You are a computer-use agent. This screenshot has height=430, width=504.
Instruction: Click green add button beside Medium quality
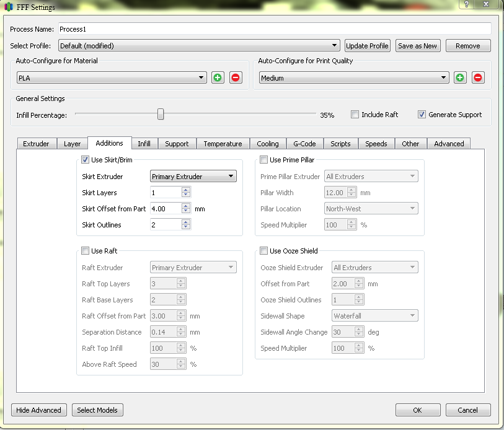[x=459, y=77]
